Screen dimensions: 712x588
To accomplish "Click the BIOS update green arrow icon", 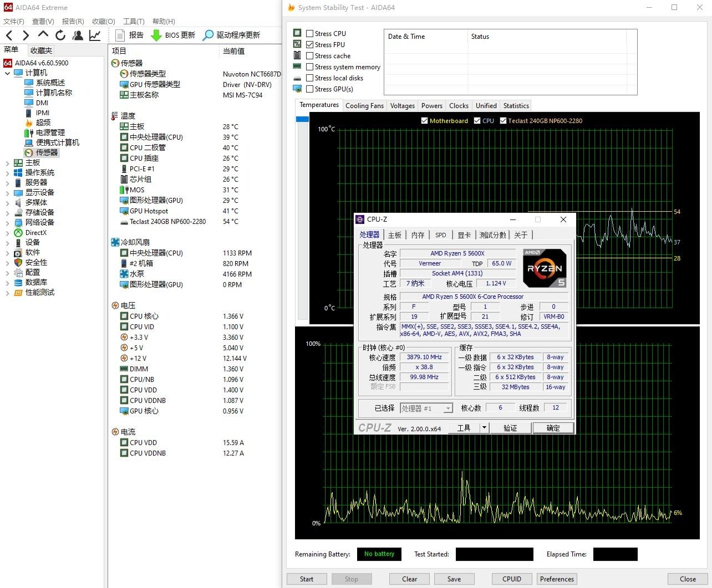I will click(x=156, y=35).
